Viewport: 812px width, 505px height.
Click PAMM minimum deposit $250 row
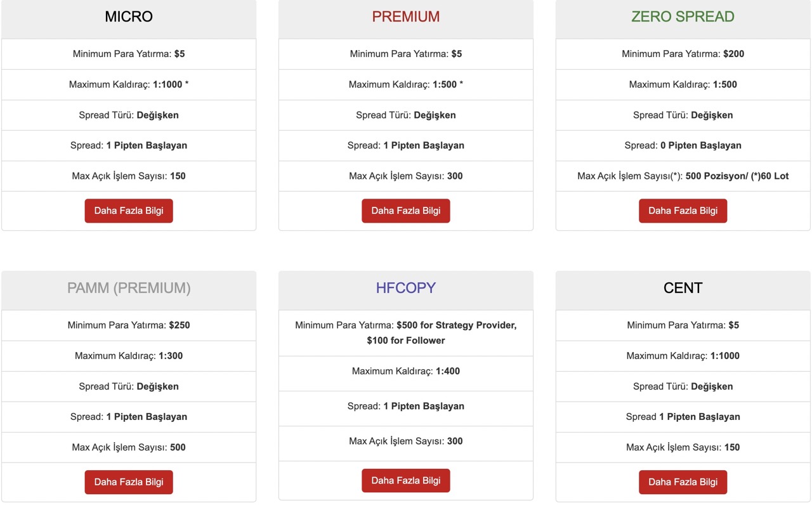tap(129, 325)
